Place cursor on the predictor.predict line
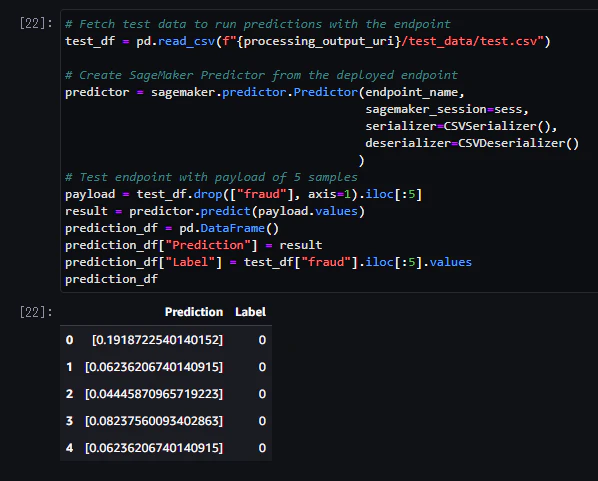 (x=215, y=211)
